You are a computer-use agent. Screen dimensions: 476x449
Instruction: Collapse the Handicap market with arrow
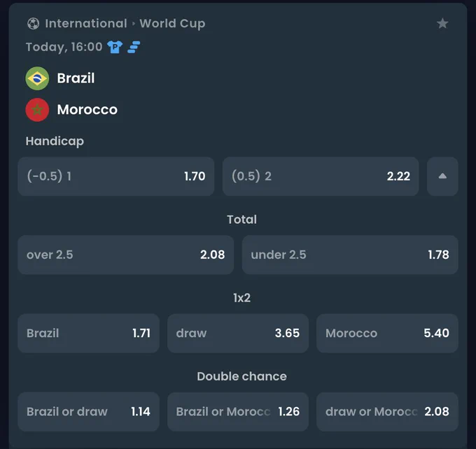pos(442,176)
